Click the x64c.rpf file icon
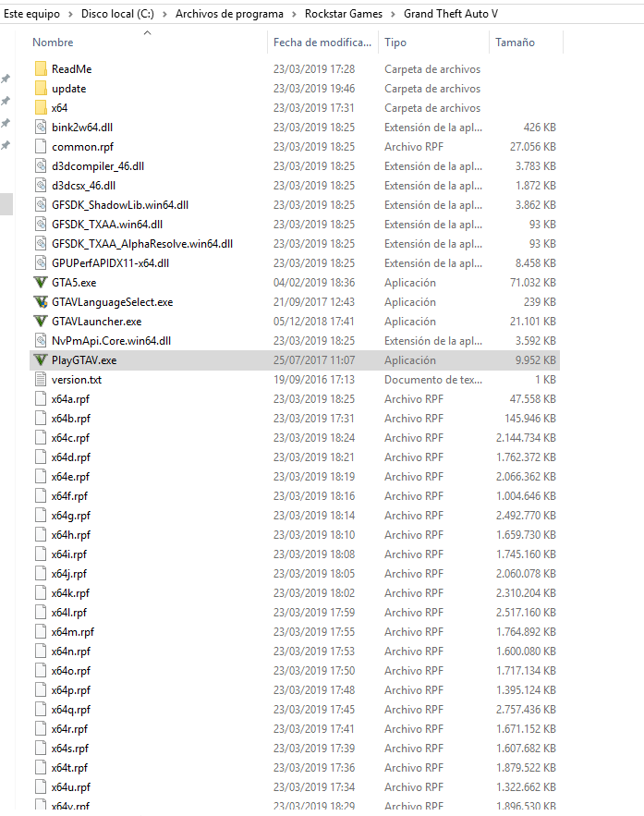Viewport: 644px width, 816px height. [41, 438]
